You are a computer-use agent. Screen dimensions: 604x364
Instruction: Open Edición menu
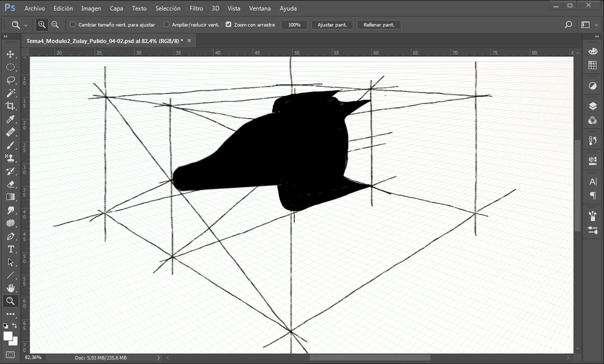(x=63, y=8)
